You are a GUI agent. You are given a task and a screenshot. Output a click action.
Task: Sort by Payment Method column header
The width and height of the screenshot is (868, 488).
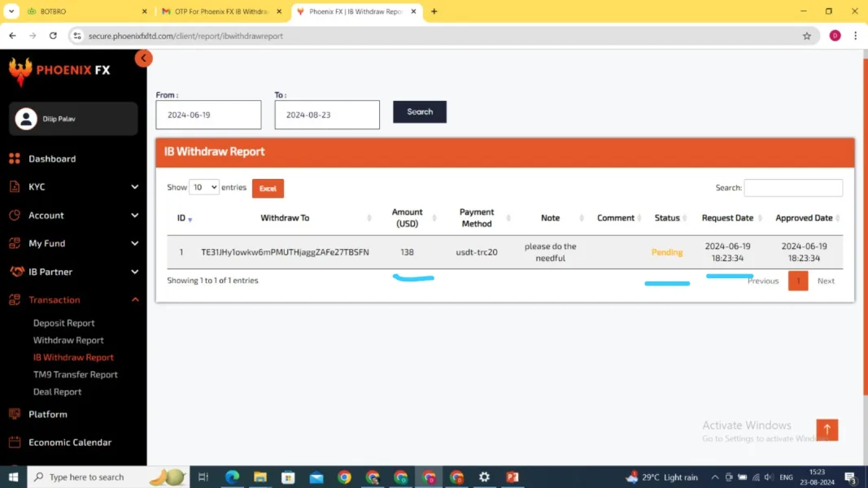[x=477, y=218]
